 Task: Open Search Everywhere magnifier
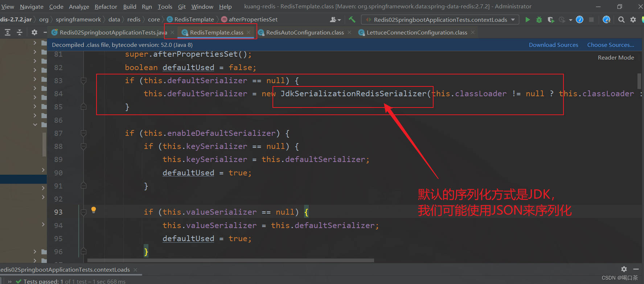tap(622, 20)
